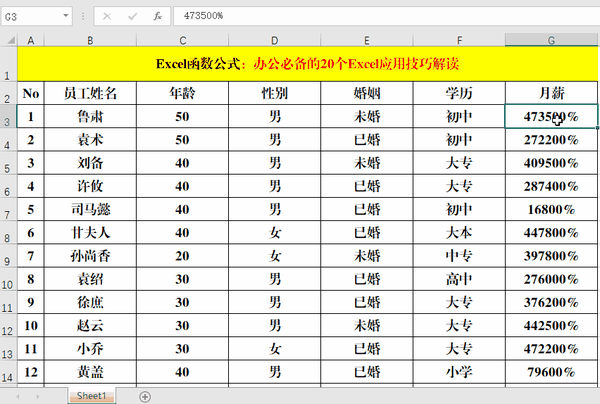Click the Enter checkmark formula bar icon

click(x=132, y=16)
